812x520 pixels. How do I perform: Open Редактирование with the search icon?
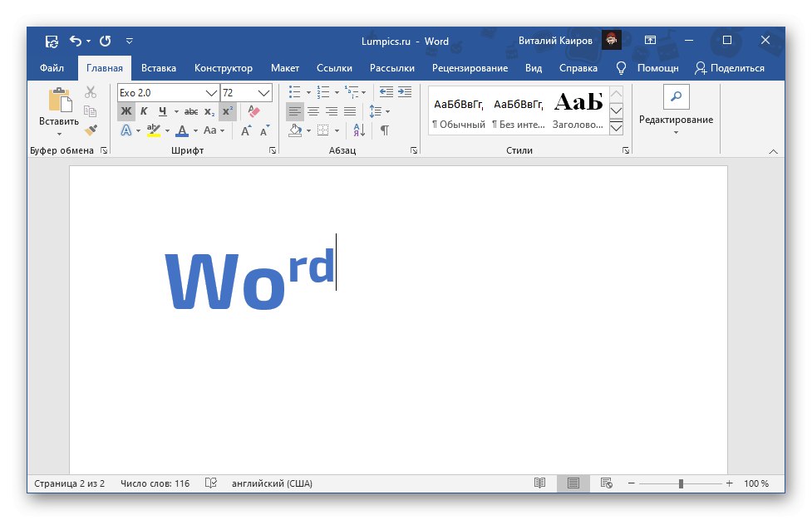click(677, 96)
